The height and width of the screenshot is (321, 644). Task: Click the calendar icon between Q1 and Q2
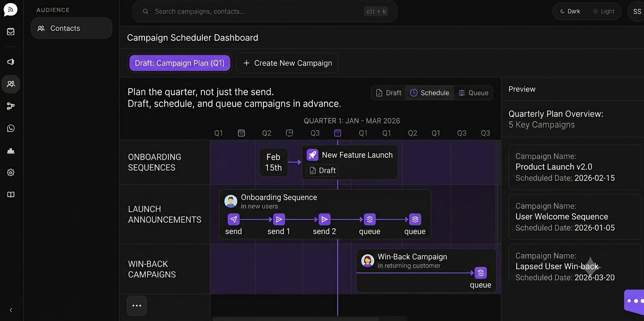241,133
